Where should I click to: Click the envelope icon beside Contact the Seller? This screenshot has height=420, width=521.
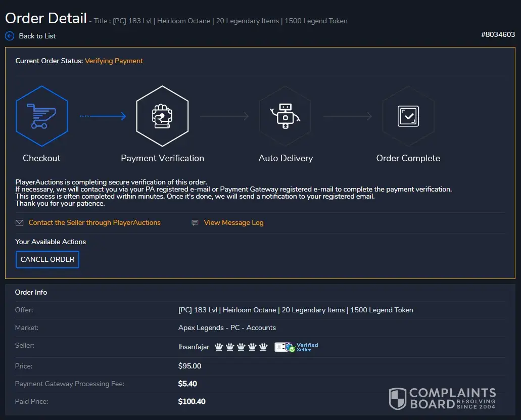click(20, 223)
